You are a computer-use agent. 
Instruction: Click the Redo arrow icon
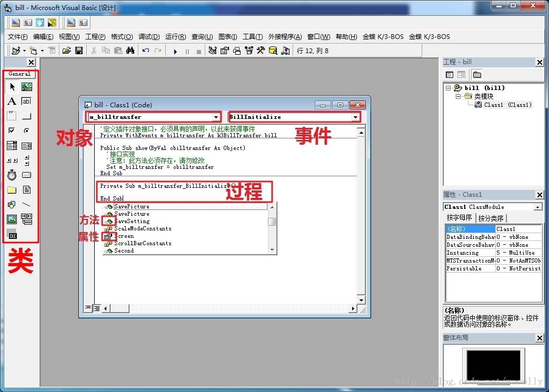point(158,51)
